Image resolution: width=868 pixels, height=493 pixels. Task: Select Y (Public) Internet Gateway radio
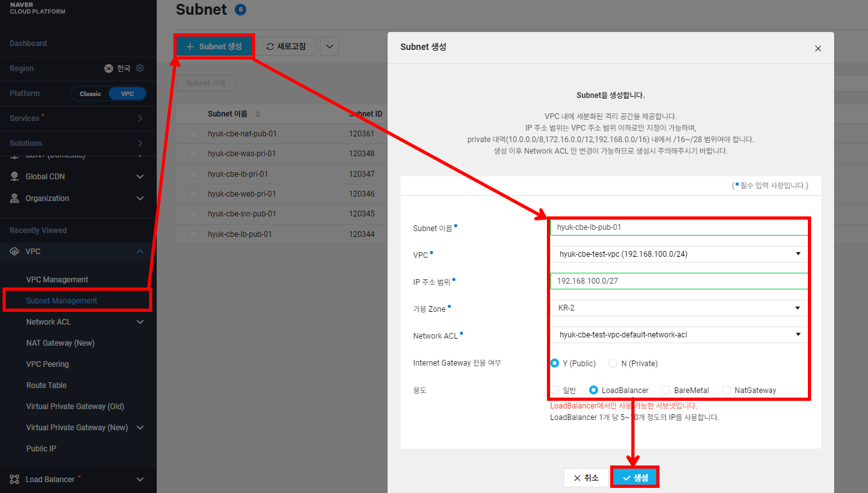coord(555,363)
